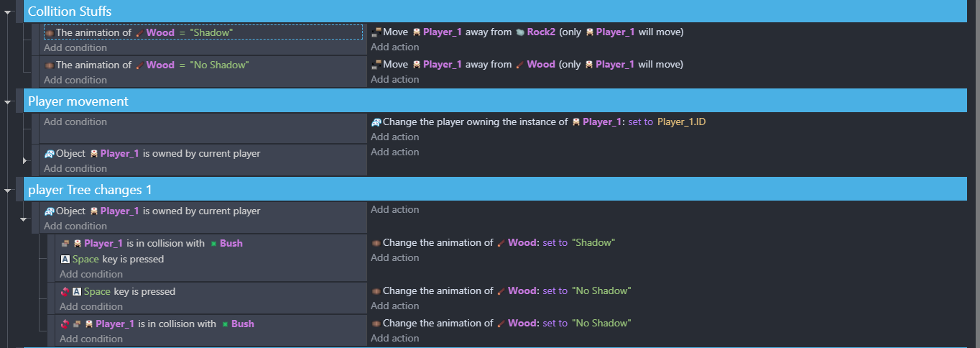Image resolution: width=980 pixels, height=348 pixels.
Task: Add a condition to the empty Player movement event
Action: [75, 122]
